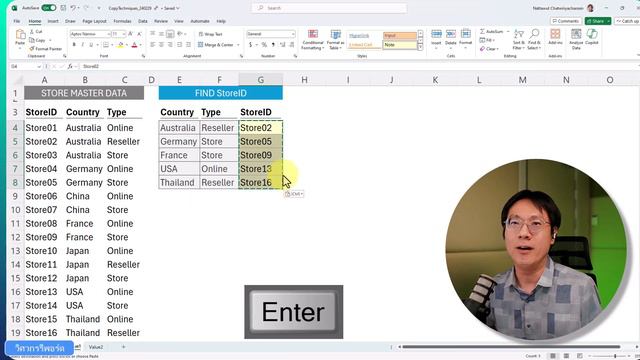The image size is (640, 360).
Task: Click the Fill Color bucket icon
Action: tap(120, 45)
